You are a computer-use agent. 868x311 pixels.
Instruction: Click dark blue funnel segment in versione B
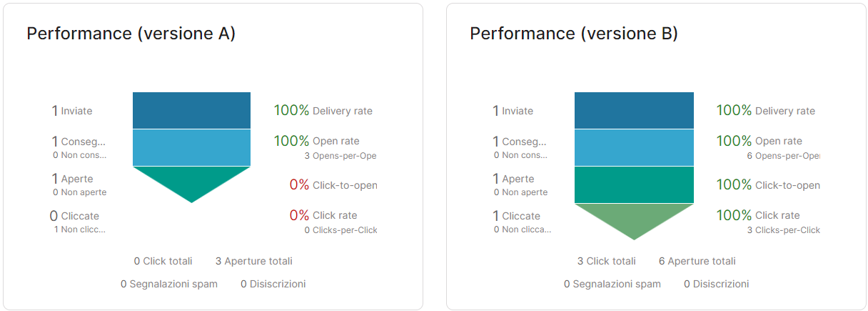(634, 110)
